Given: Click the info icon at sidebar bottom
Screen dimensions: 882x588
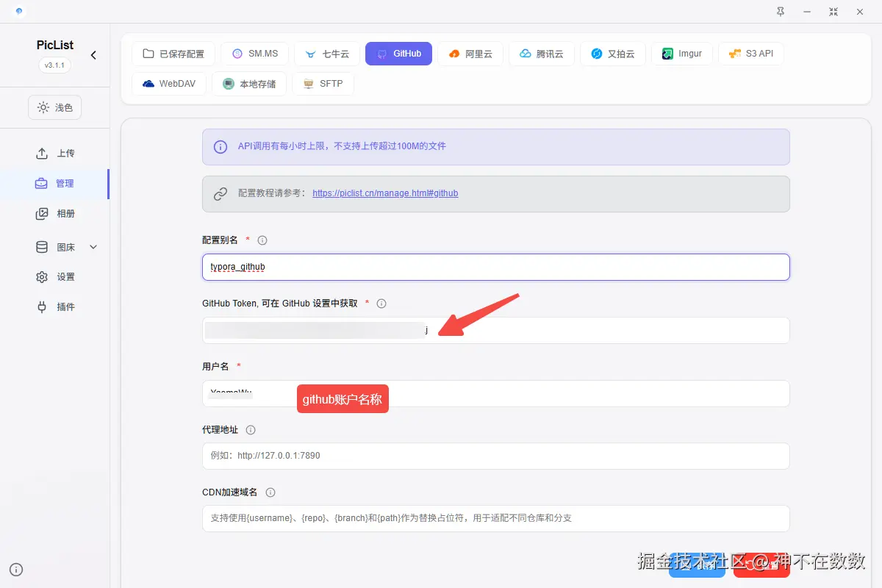Looking at the screenshot, I should (x=16, y=570).
